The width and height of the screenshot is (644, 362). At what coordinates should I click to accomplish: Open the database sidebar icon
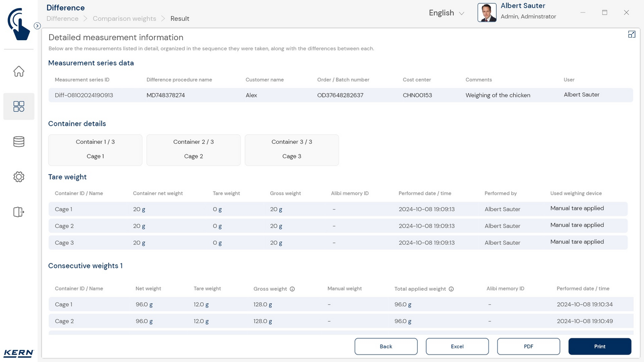click(19, 142)
